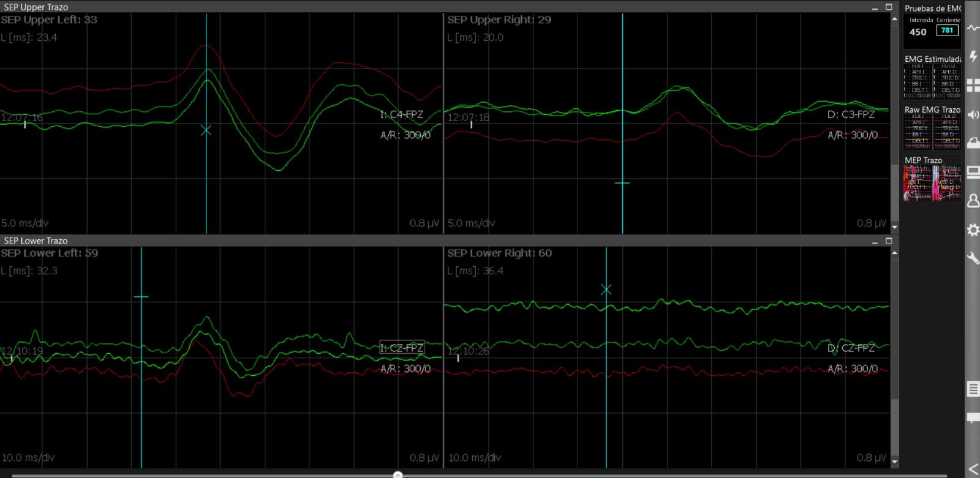Click the bottom timeline slider handle
Viewport: 980px width, 478px height.
pos(398,475)
